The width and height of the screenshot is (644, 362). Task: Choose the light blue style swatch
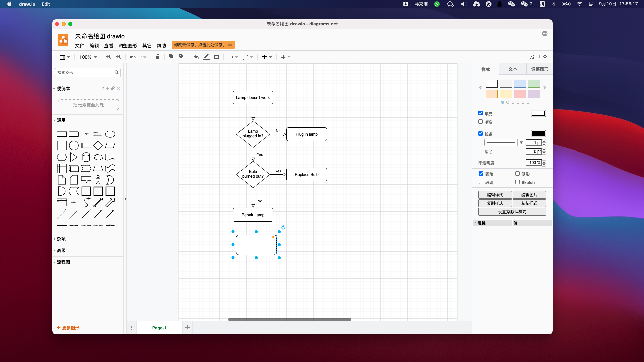click(x=520, y=84)
